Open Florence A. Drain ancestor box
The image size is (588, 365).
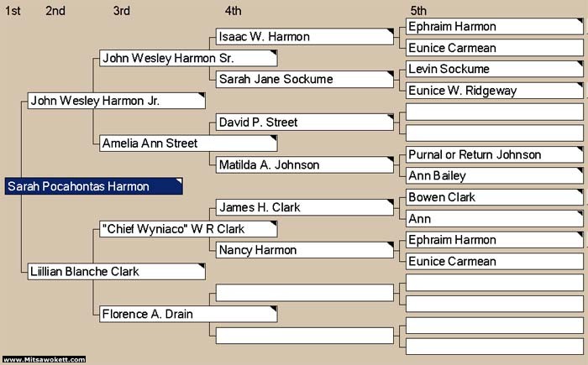[x=188, y=314]
